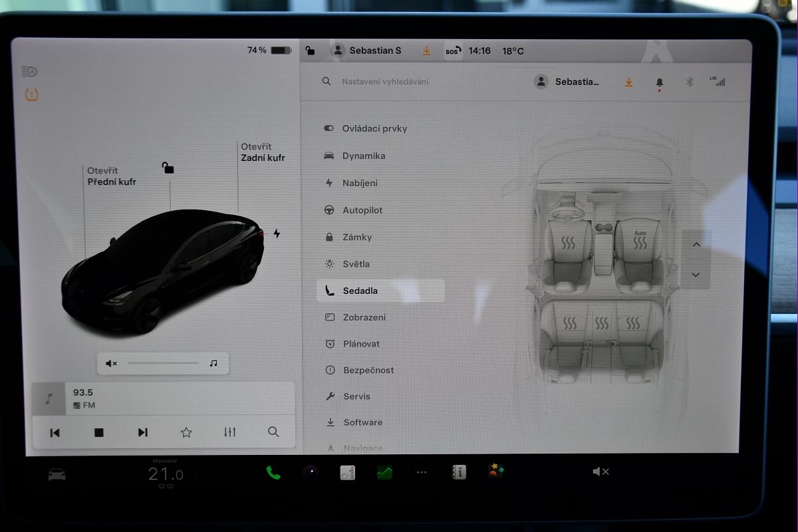
Task: Tap the headlights indicator icon
Action: [x=30, y=71]
